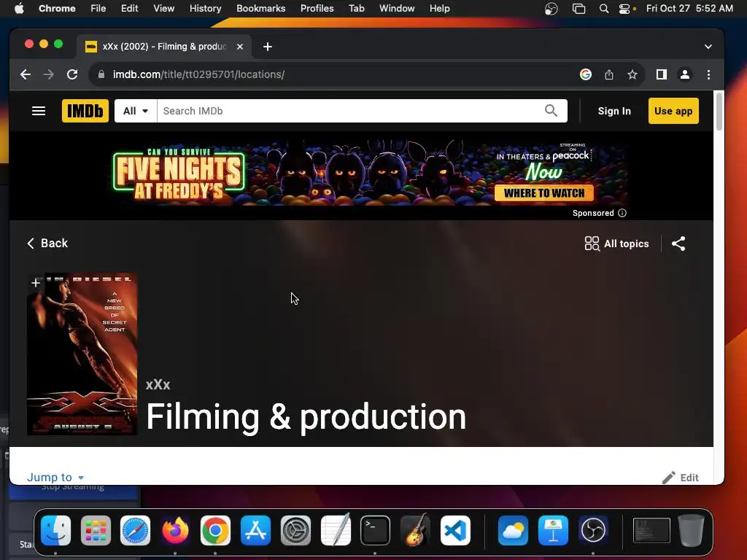Open the Chrome profile avatar
Viewport: 747px width, 560px height.
tap(684, 74)
